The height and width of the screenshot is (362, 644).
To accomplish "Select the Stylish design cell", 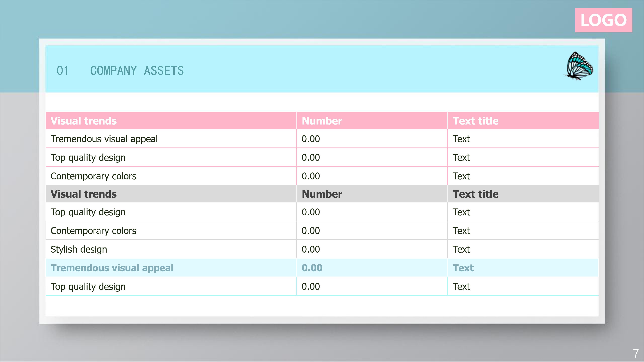I will tap(79, 249).
